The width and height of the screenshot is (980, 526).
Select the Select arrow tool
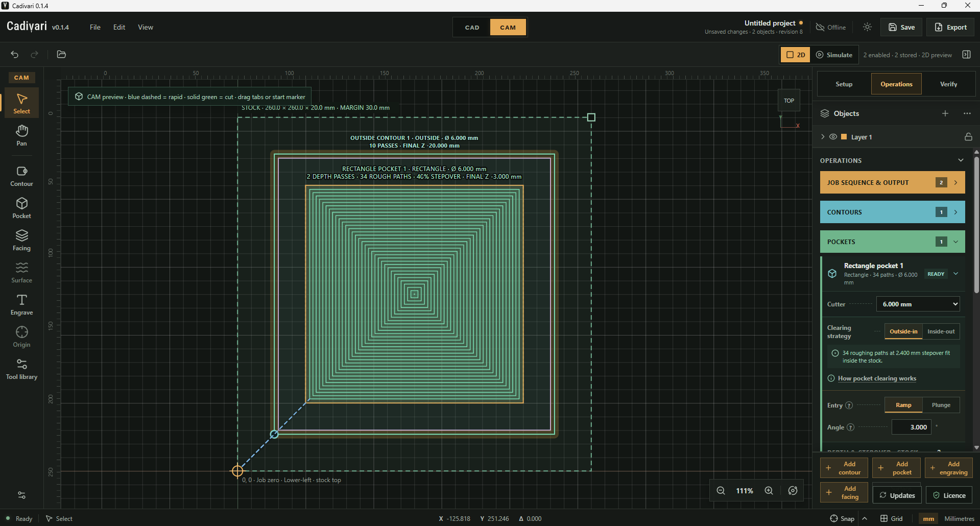click(x=21, y=103)
